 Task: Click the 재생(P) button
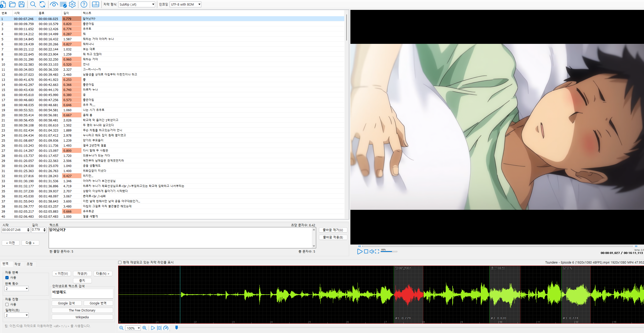[82, 273]
